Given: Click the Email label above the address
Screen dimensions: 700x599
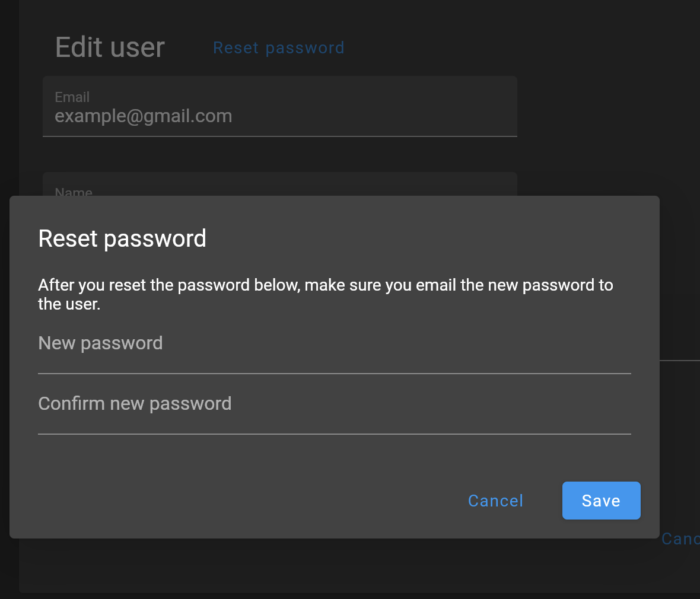Looking at the screenshot, I should (72, 97).
